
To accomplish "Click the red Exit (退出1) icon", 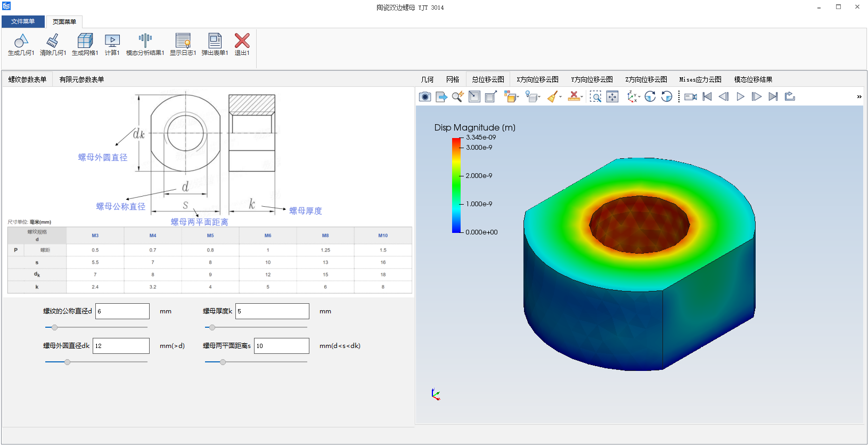I will (x=242, y=41).
